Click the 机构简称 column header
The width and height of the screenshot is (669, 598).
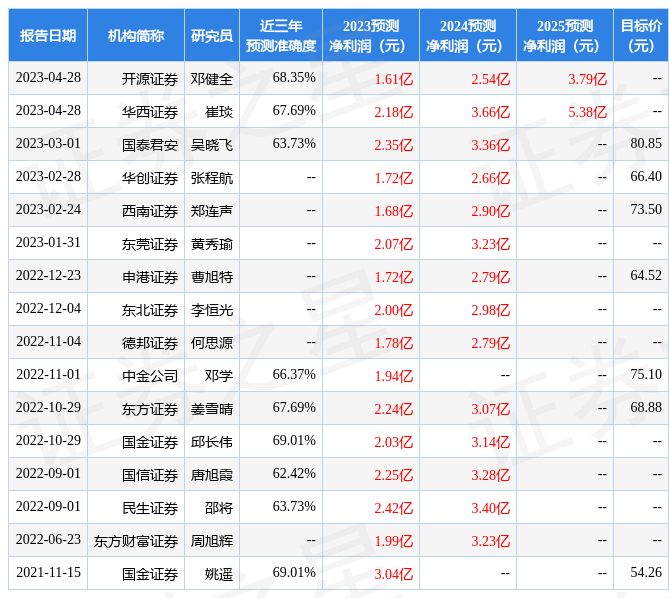tap(136, 36)
